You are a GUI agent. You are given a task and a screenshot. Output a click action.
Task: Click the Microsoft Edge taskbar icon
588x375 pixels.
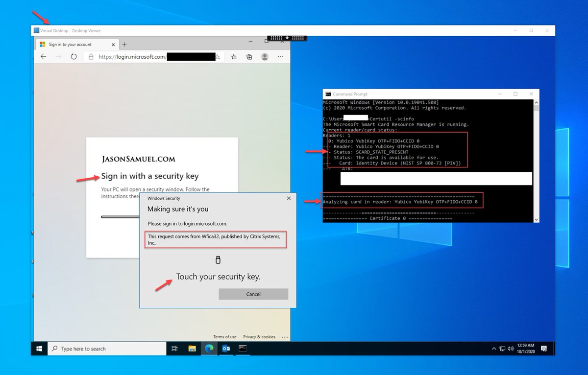coord(208,348)
